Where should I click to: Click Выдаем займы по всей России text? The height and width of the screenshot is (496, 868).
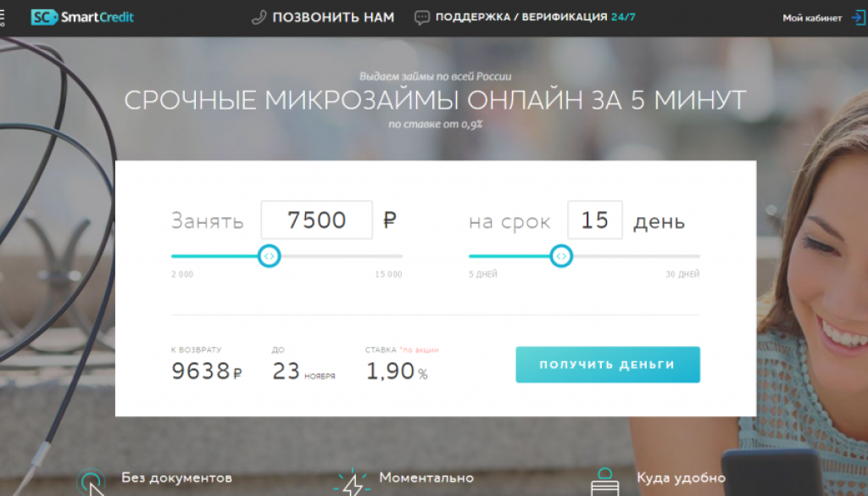[x=435, y=76]
